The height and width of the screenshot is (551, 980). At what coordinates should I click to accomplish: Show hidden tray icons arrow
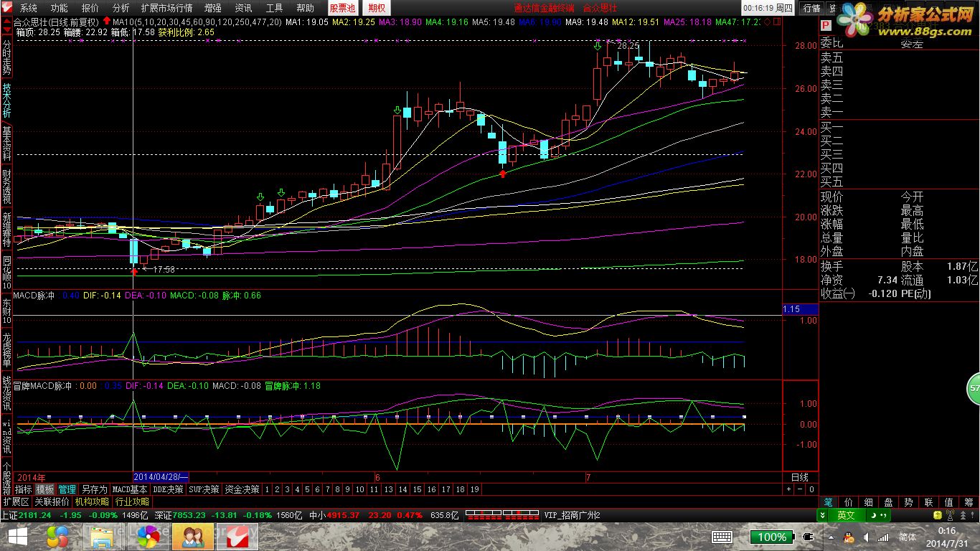831,537
